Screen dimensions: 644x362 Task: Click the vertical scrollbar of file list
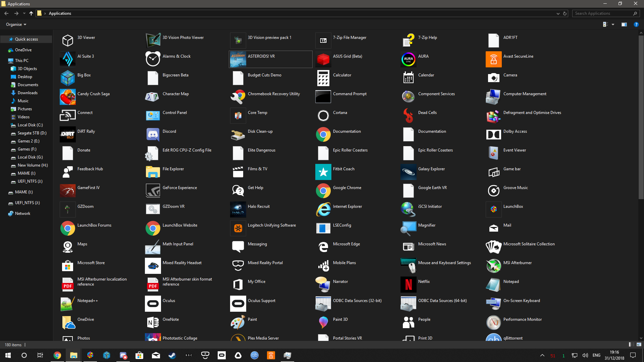(x=641, y=117)
